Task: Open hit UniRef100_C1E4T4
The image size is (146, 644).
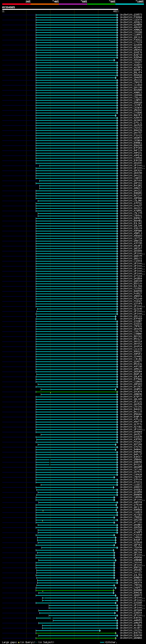Action: pyautogui.click(x=131, y=20)
